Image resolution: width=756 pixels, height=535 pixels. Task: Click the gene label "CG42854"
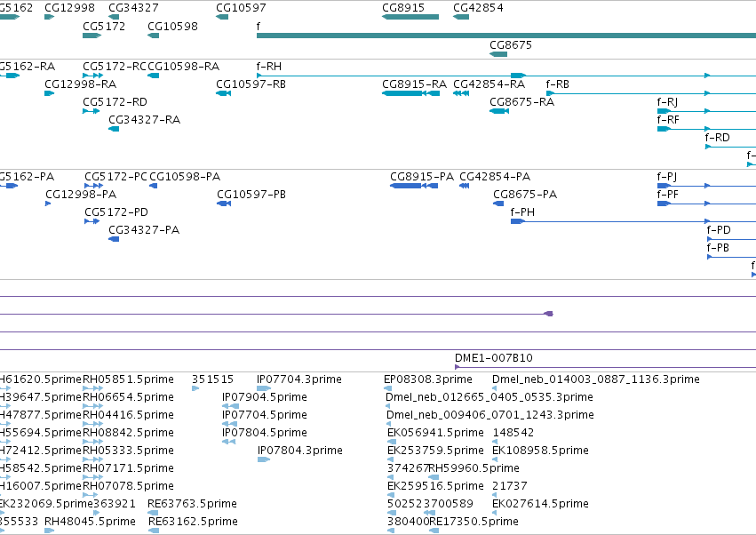click(x=478, y=8)
